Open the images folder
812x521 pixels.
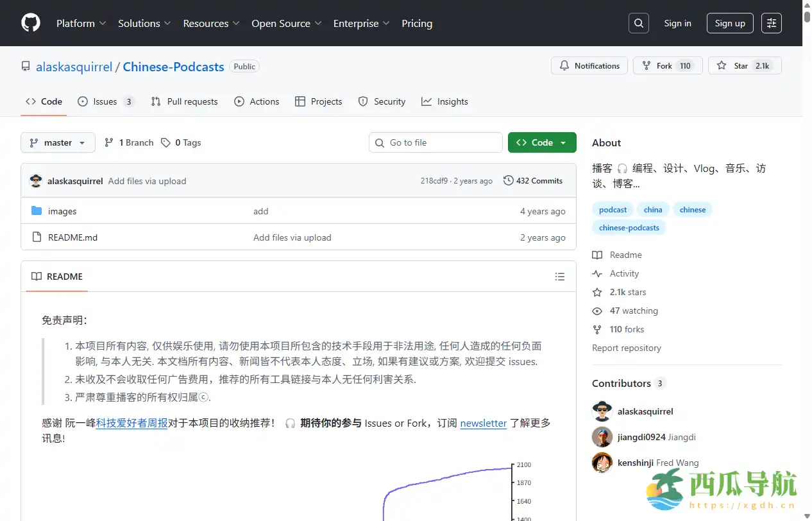pyautogui.click(x=62, y=211)
